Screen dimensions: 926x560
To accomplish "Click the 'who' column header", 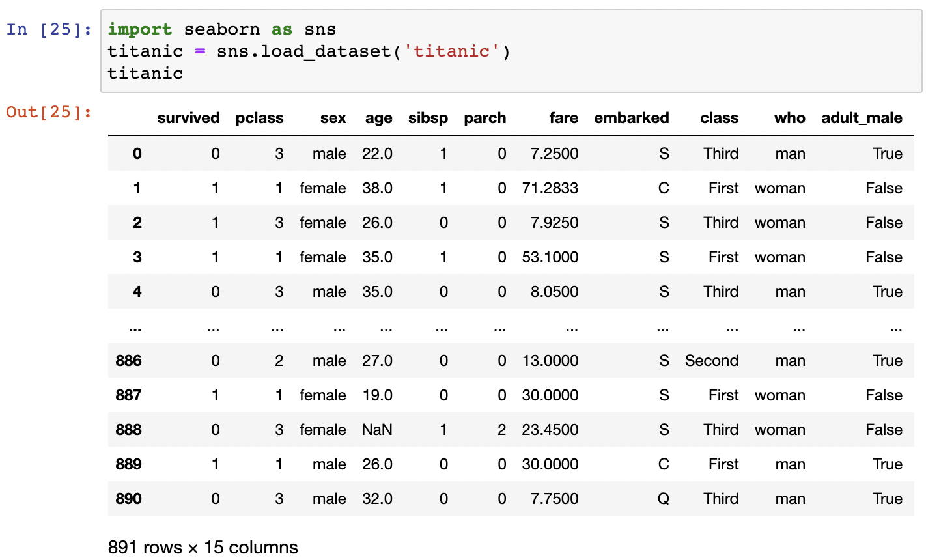I will [789, 118].
